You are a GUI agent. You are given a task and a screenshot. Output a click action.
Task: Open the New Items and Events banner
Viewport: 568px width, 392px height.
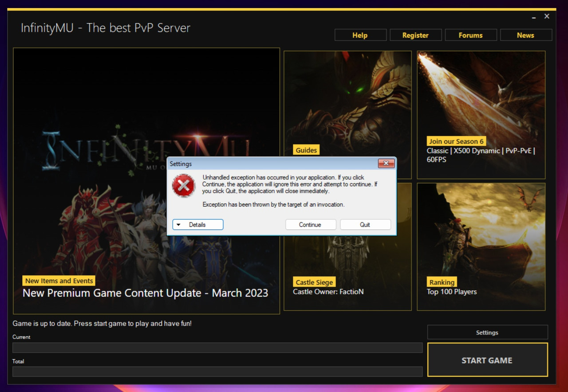pyautogui.click(x=146, y=181)
